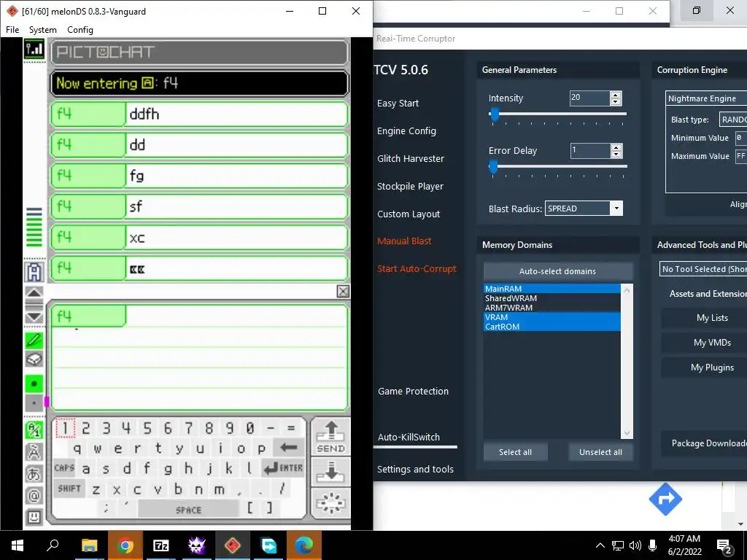Open the No Tool Selected dropdown
747x560 pixels.
click(x=703, y=269)
